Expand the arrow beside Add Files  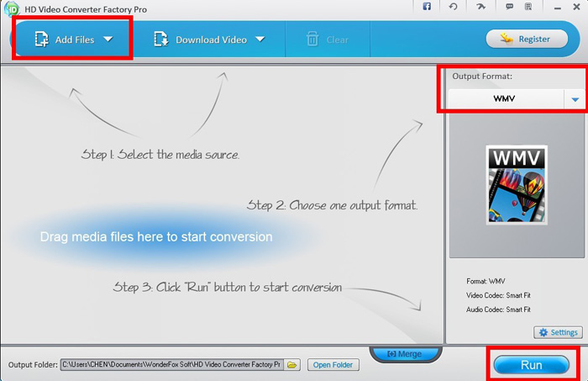pos(108,39)
